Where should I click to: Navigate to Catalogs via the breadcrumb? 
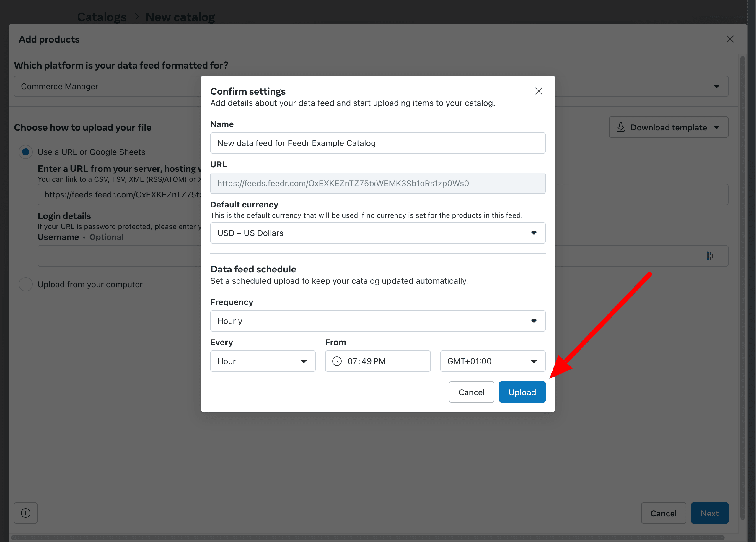102,17
